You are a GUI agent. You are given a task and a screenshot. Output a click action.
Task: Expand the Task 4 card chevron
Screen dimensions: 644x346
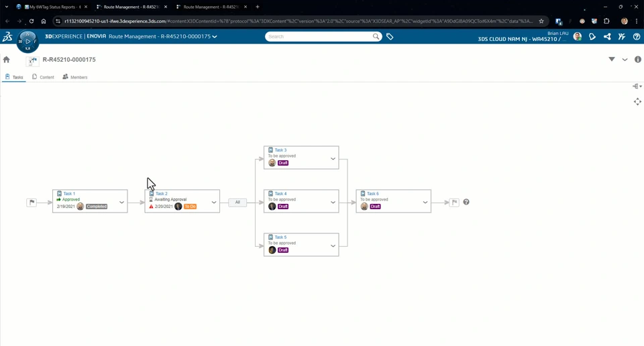coord(333,203)
